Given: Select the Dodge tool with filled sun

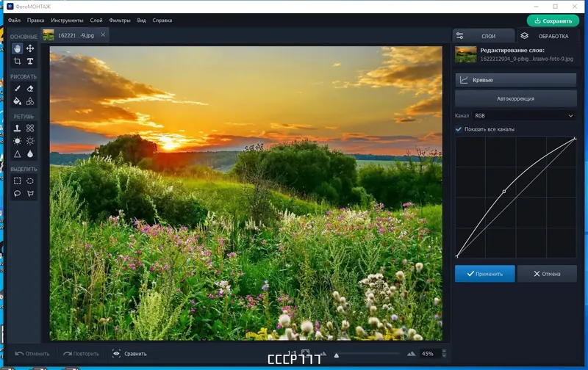Looking at the screenshot, I should click(x=17, y=141).
